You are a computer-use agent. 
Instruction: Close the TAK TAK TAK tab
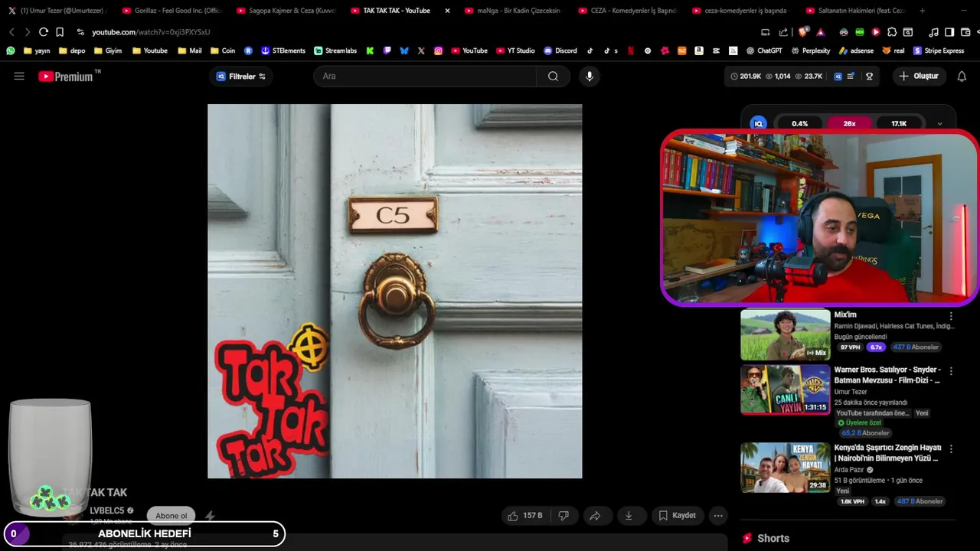[447, 11]
